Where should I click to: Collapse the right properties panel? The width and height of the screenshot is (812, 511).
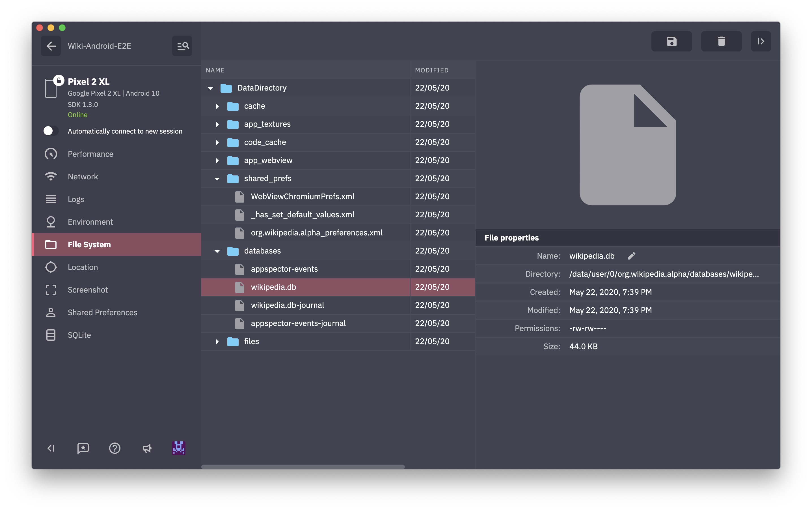(761, 42)
